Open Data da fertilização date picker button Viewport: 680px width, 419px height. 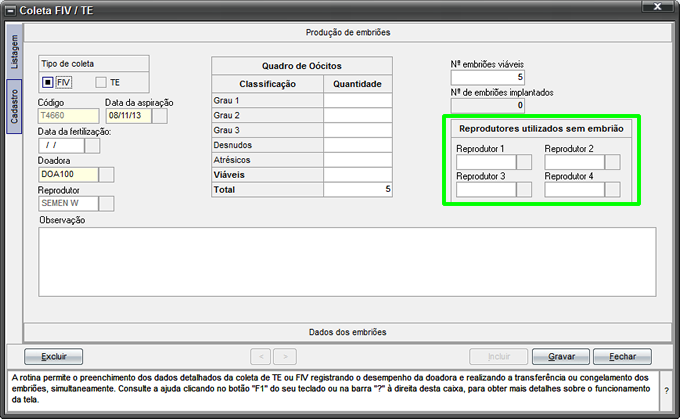tap(92, 146)
